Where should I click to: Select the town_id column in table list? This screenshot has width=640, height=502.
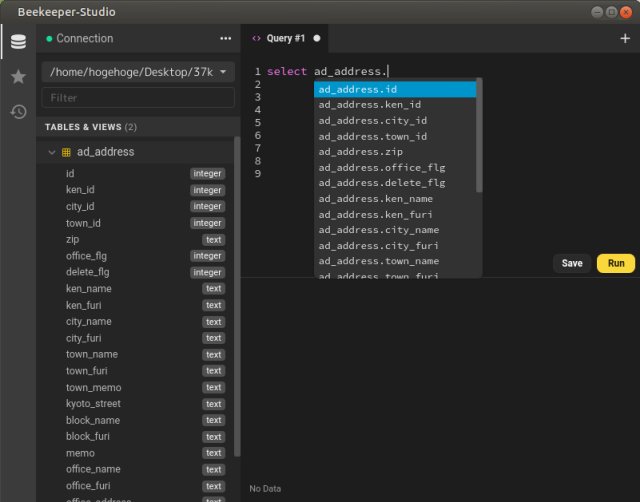83,223
